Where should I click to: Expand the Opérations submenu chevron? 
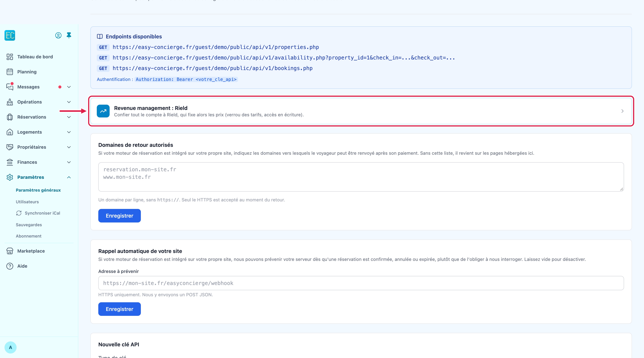[69, 102]
